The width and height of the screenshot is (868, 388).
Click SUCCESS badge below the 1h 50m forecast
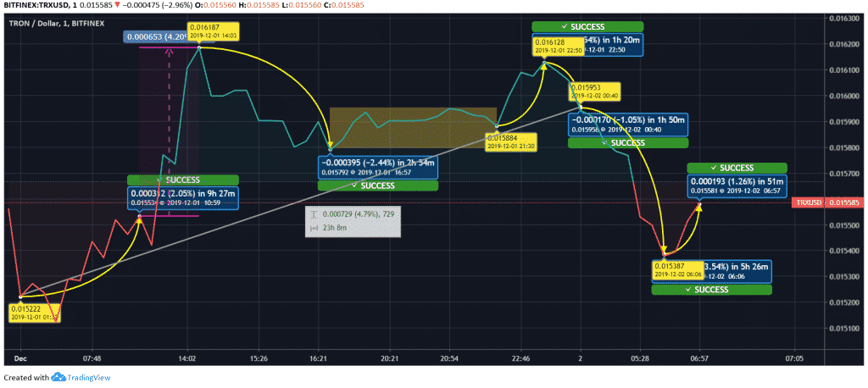point(628,143)
